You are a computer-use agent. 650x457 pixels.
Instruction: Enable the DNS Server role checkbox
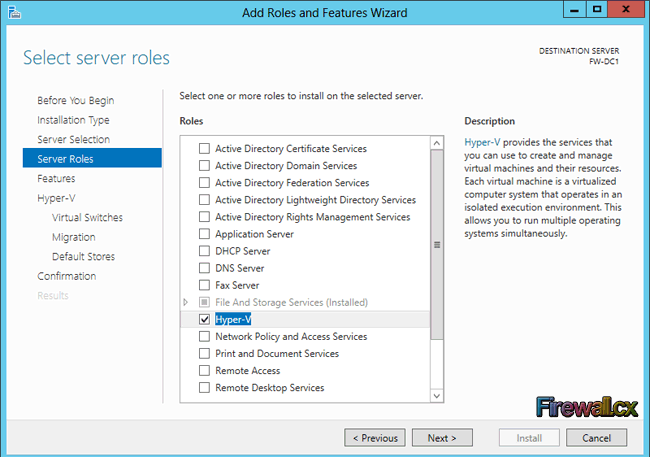(204, 268)
